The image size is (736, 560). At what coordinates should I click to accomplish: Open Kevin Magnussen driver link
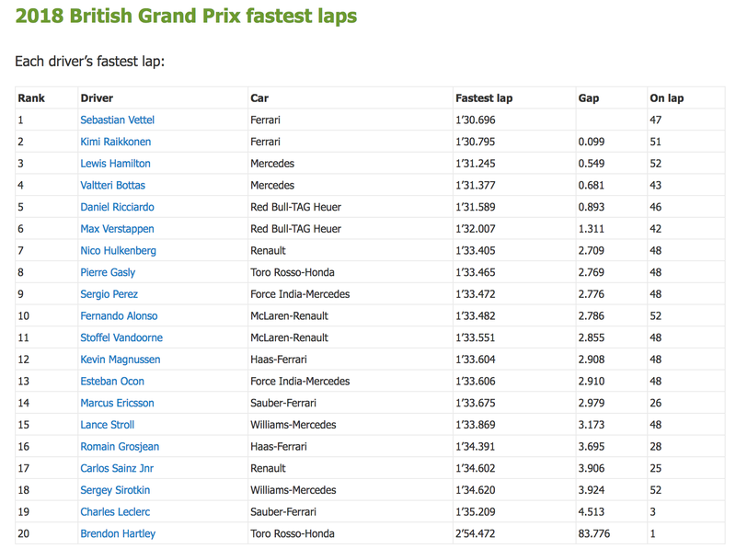(121, 360)
